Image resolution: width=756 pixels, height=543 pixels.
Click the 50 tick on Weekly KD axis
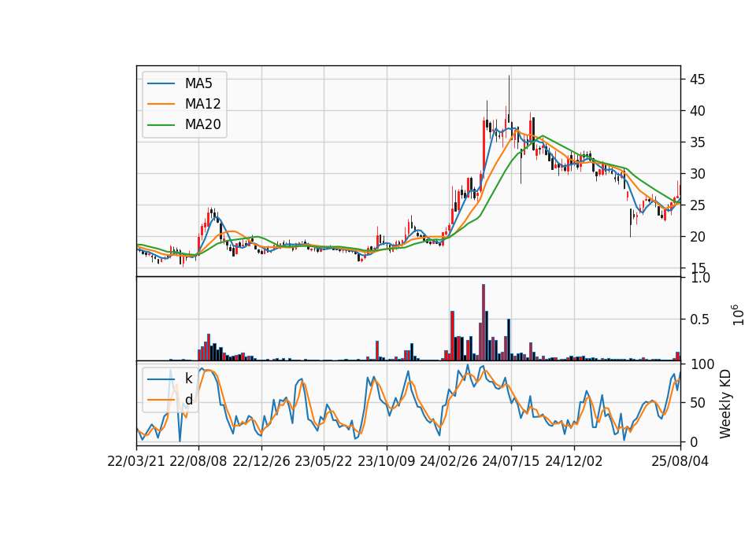tap(697, 403)
